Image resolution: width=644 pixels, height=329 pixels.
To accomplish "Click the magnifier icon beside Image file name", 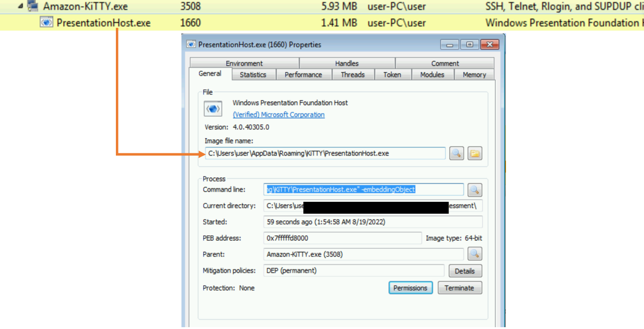I will pos(456,153).
